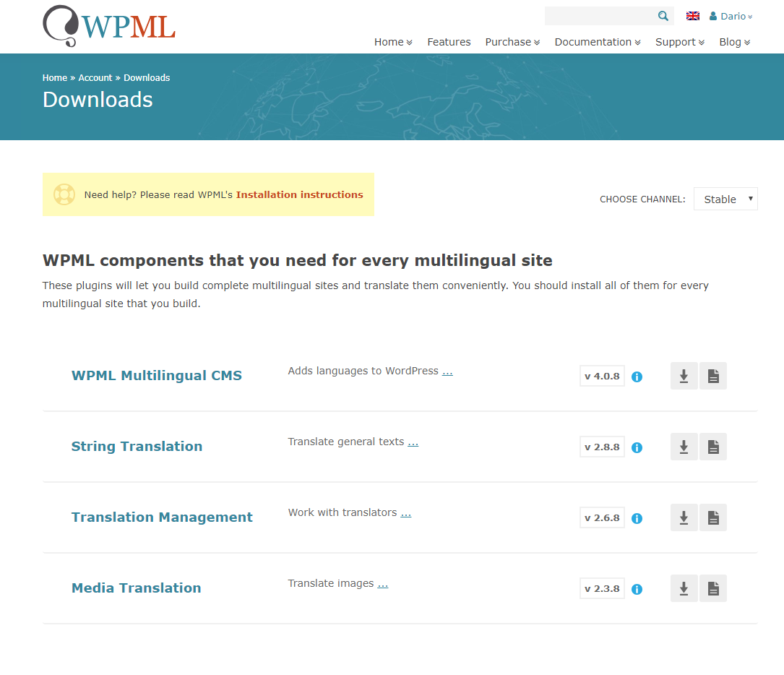Show version info for Translation Management
784x675 pixels.
tap(637, 518)
